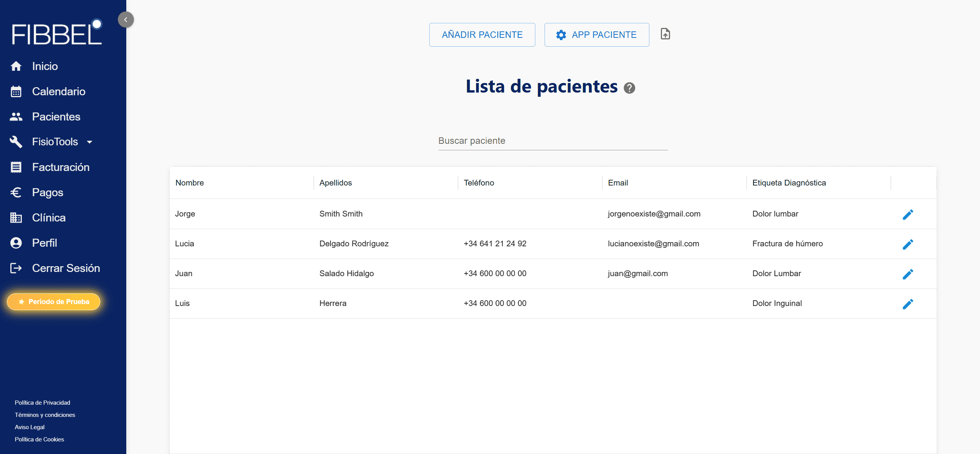The width and height of the screenshot is (980, 454).
Task: Expand the FisioTools dropdown arrow
Action: [x=90, y=142]
